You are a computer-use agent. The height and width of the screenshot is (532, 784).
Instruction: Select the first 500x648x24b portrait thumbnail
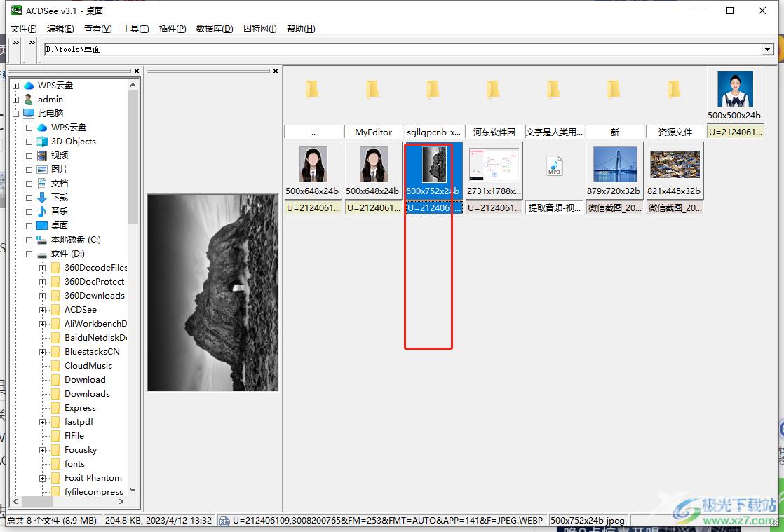[x=313, y=164]
